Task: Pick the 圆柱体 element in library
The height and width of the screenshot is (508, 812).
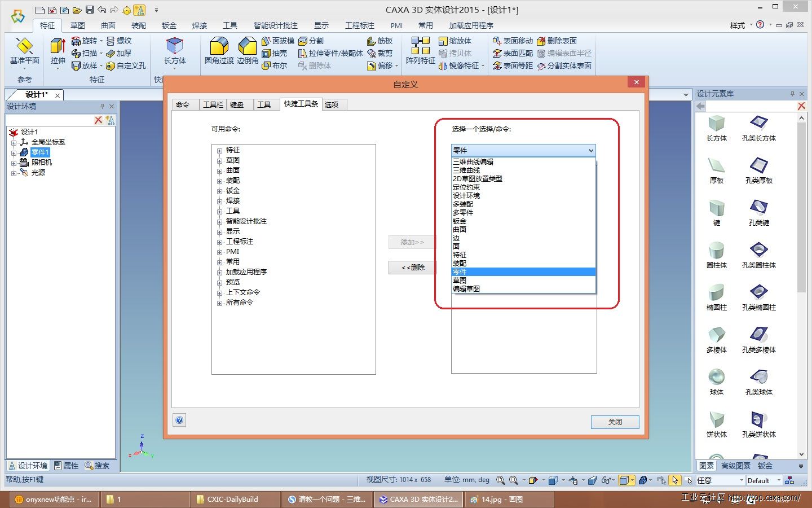Action: pos(717,255)
